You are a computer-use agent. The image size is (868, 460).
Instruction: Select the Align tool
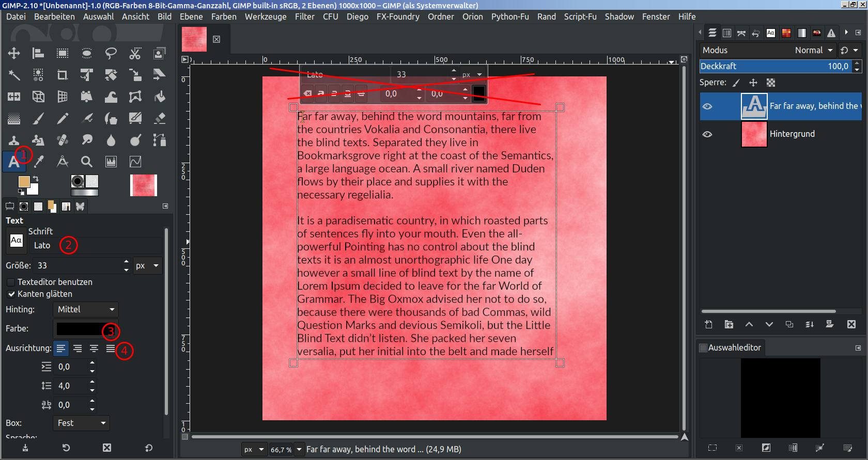[x=38, y=53]
